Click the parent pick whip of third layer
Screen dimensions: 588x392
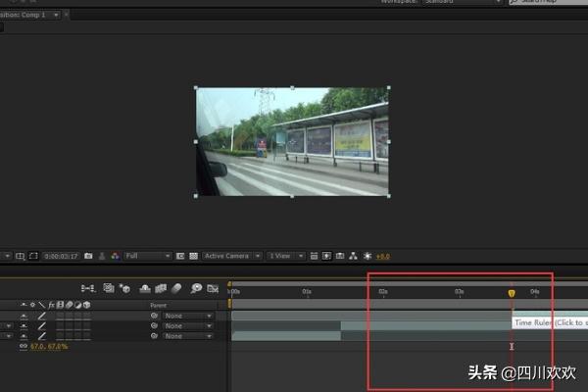(154, 336)
